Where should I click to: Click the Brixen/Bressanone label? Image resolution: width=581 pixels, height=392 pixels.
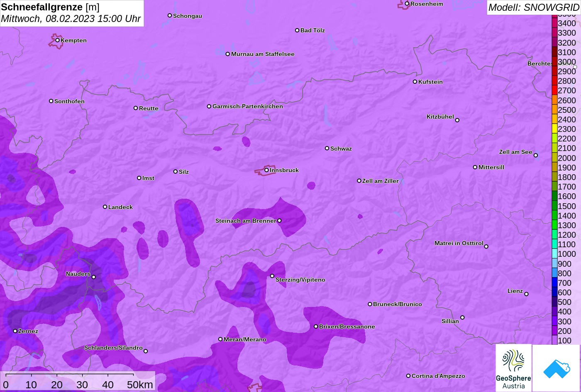tap(347, 326)
